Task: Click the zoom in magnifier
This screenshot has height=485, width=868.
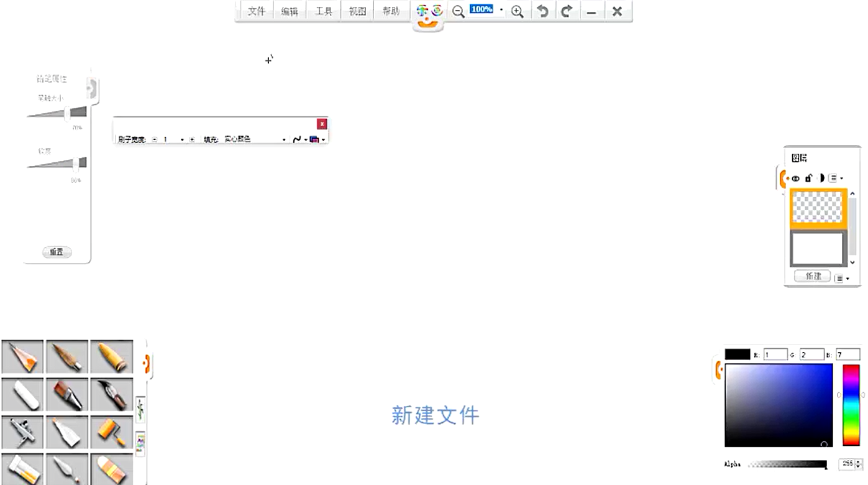Action: point(517,11)
